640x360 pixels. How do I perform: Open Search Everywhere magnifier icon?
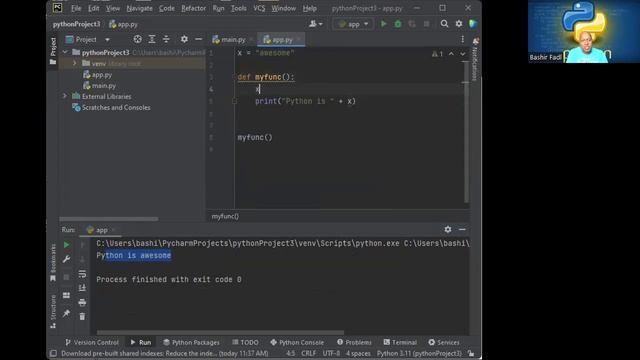tap(444, 24)
